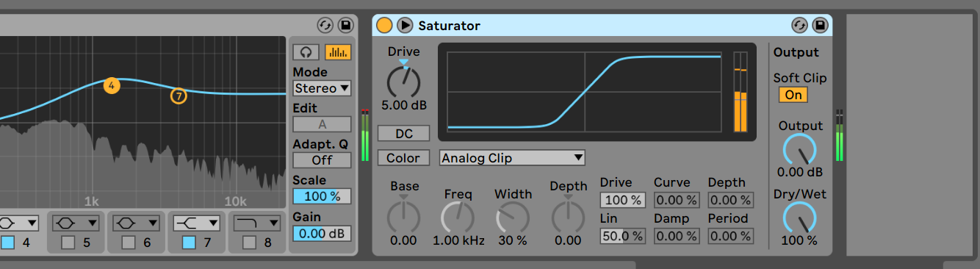The image size is (980, 269).
Task: Click waveshaper Depth 0.00 % field
Action: 730,200
